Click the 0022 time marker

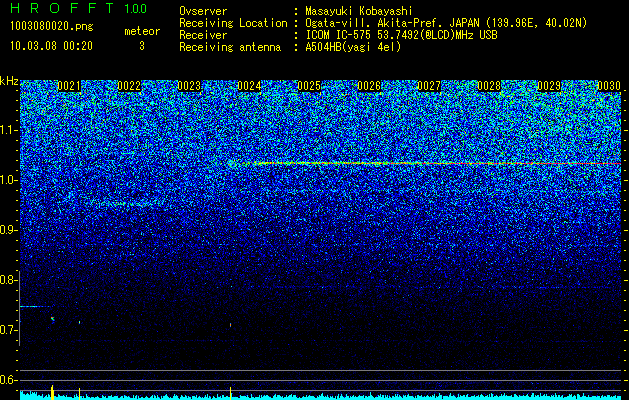[129, 86]
